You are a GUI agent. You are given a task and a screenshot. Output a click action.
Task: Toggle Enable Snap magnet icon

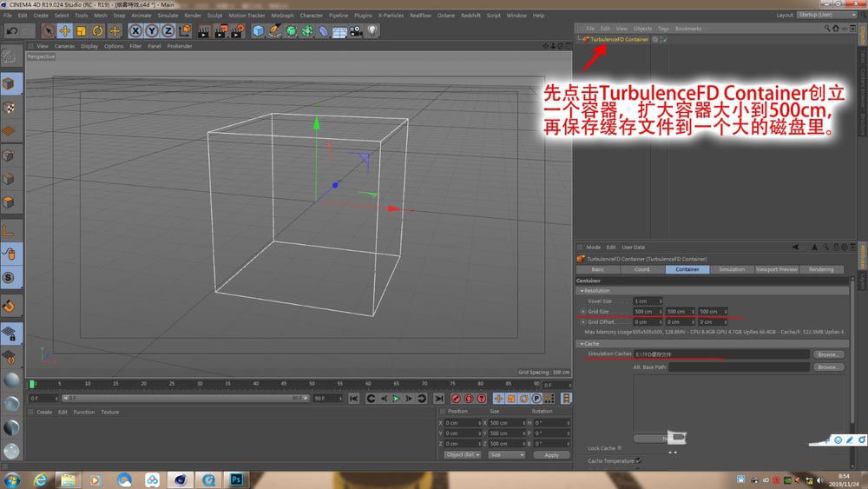(x=9, y=306)
